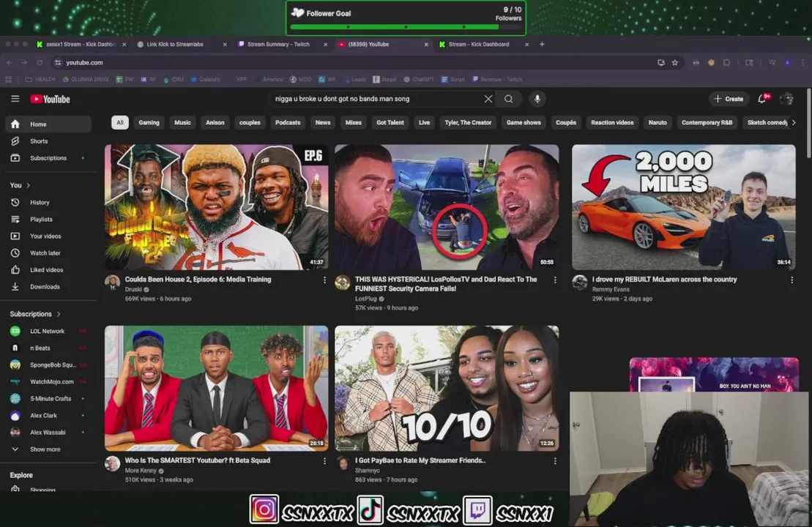Close the (18359) YouTube tab
Image resolution: width=812 pixels, height=527 pixels.
(x=426, y=45)
